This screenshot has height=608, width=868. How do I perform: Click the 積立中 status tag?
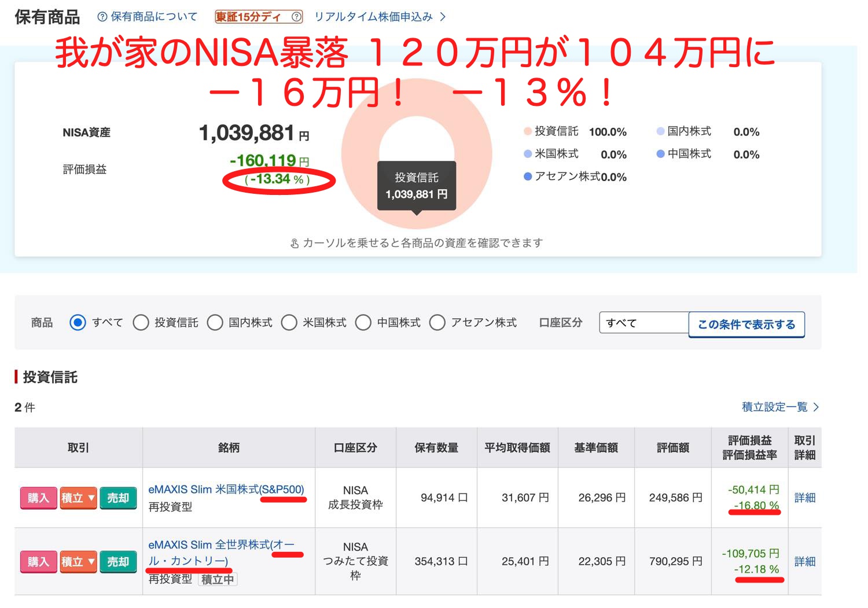[x=218, y=579]
